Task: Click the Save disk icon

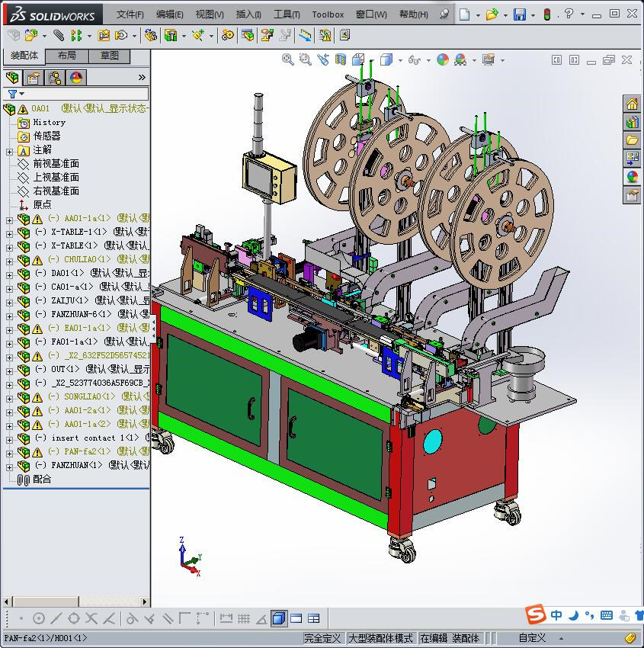Action: coord(519,14)
